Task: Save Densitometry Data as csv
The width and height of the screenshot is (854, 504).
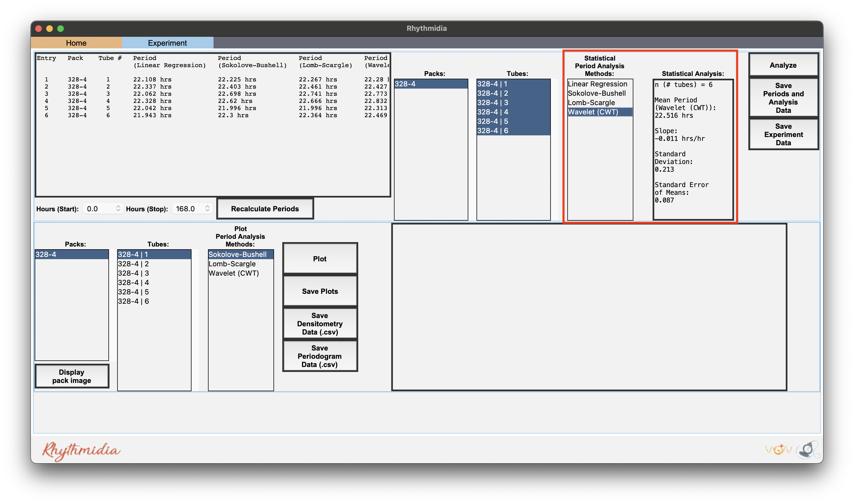Action: 320,324
